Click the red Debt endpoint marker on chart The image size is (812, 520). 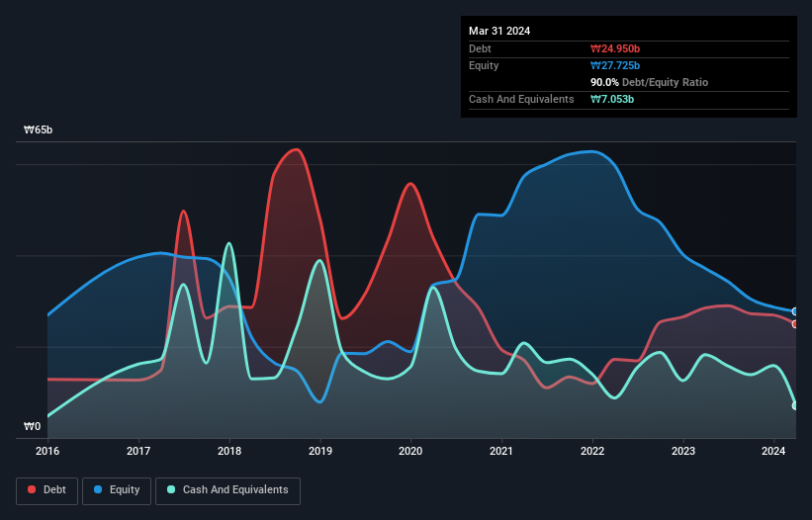[x=795, y=324]
